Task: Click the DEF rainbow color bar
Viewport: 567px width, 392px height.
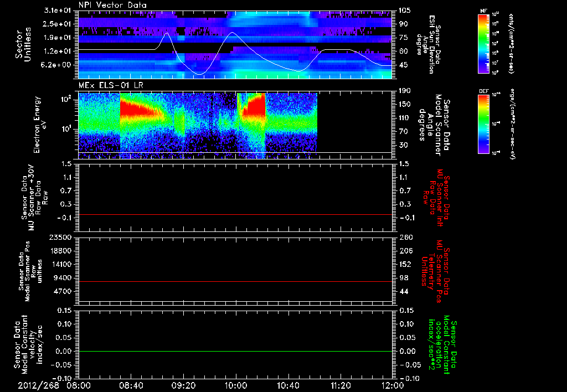Action: pos(483,124)
